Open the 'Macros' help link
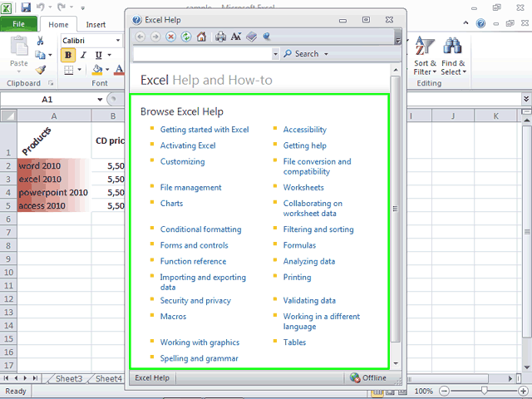The image size is (532, 399). point(174,317)
